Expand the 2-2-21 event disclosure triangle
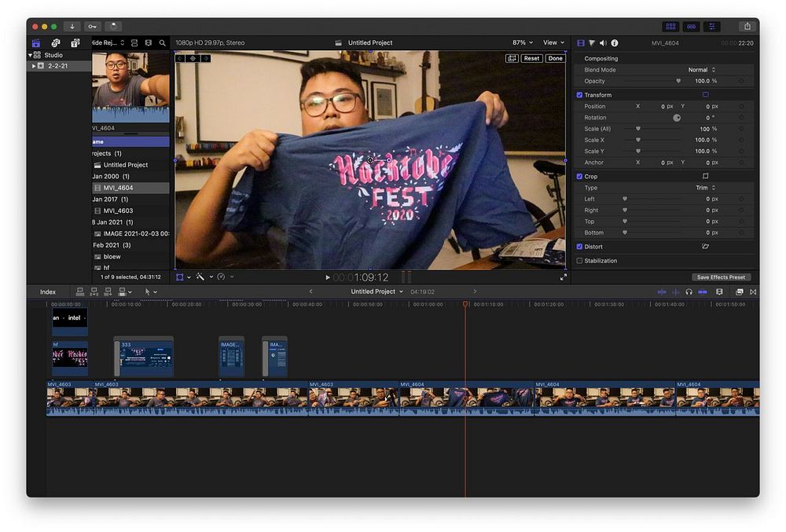Viewport: 786px width, 532px height. 34,66
